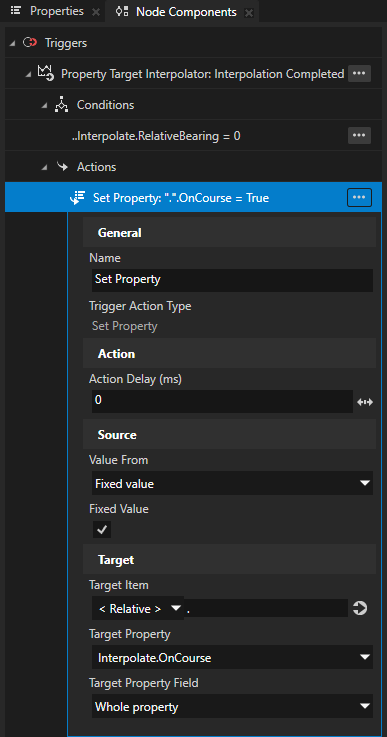Collapse the Actions group

pyautogui.click(x=44, y=167)
